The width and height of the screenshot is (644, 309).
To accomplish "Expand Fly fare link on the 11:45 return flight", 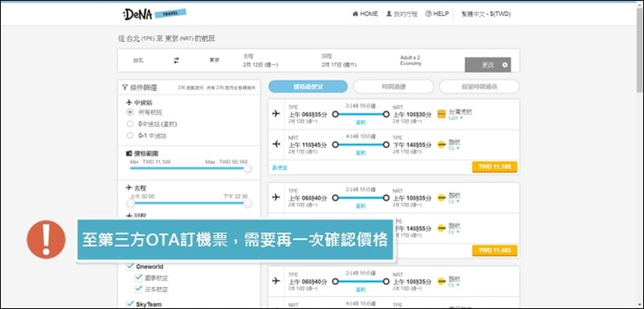I will (x=454, y=148).
